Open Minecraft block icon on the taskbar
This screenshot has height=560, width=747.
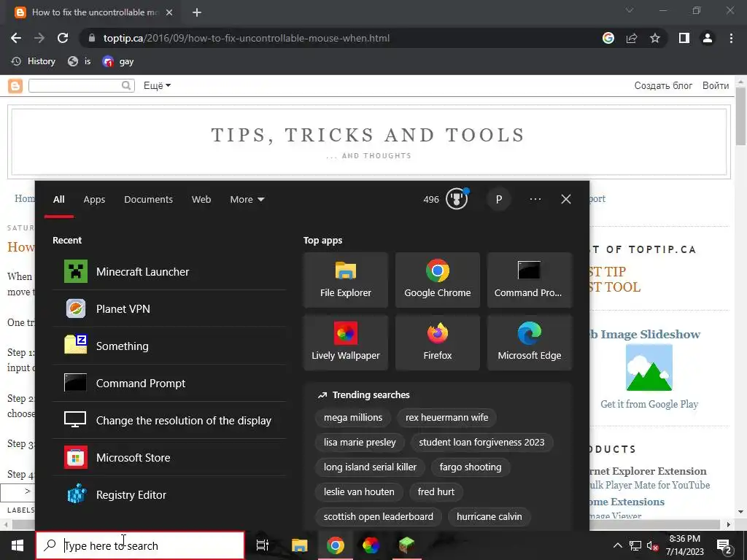pos(406,545)
